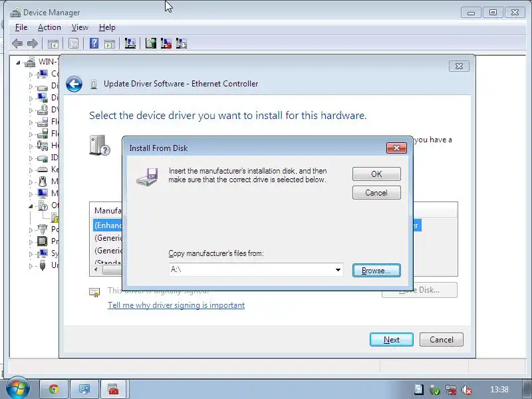The width and height of the screenshot is (532, 399).
Task: Select the yellow-warning Ethernet Controller tree icon
Action: click(x=55, y=217)
